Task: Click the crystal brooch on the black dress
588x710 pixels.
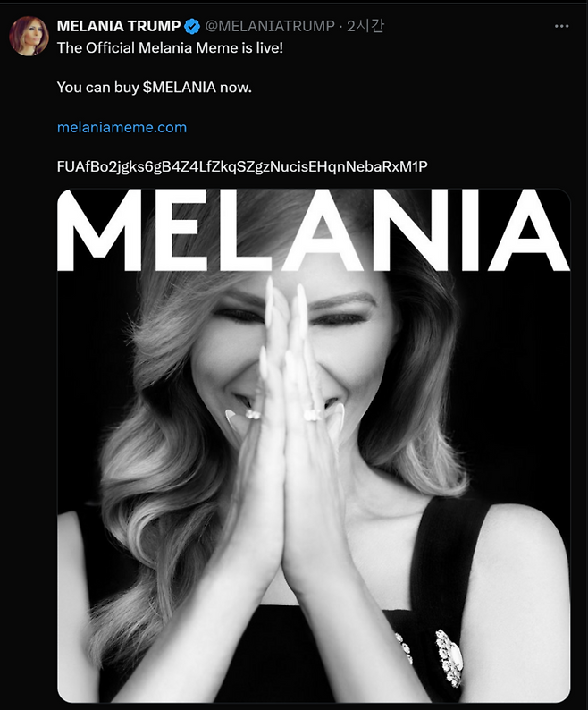Action: [x=448, y=656]
